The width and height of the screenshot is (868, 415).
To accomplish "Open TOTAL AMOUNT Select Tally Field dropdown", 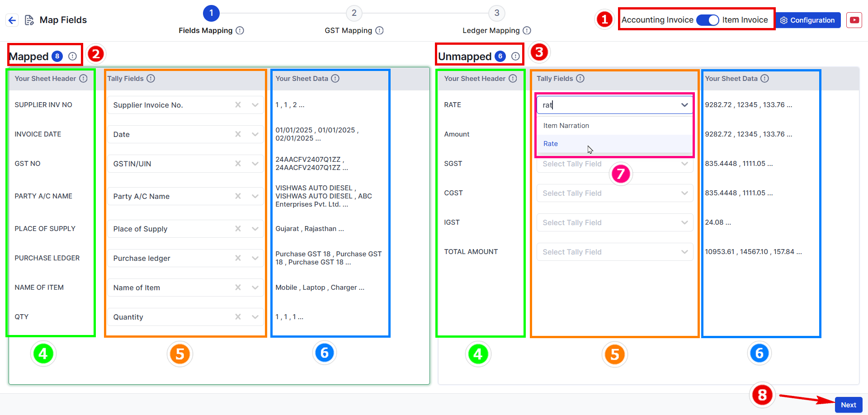I will [x=615, y=252].
